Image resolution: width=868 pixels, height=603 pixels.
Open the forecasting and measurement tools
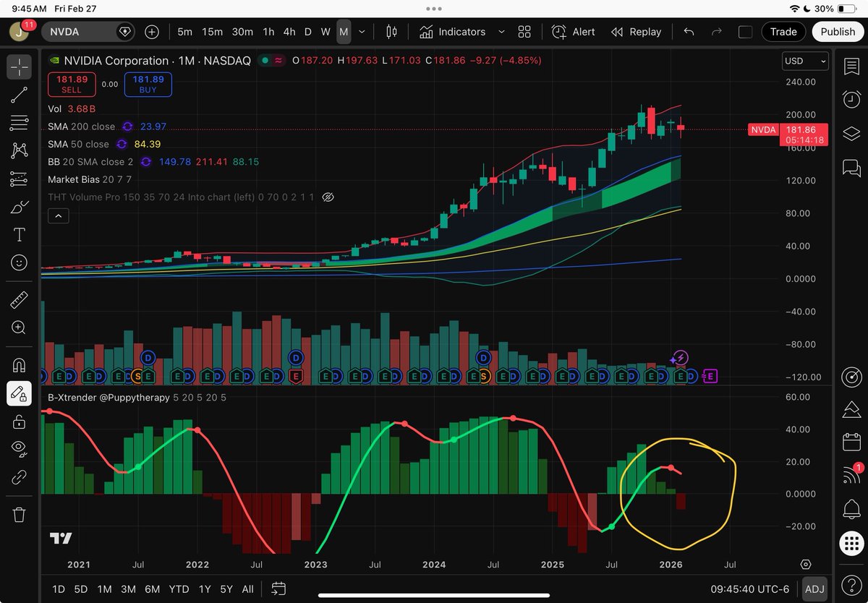coord(20,179)
